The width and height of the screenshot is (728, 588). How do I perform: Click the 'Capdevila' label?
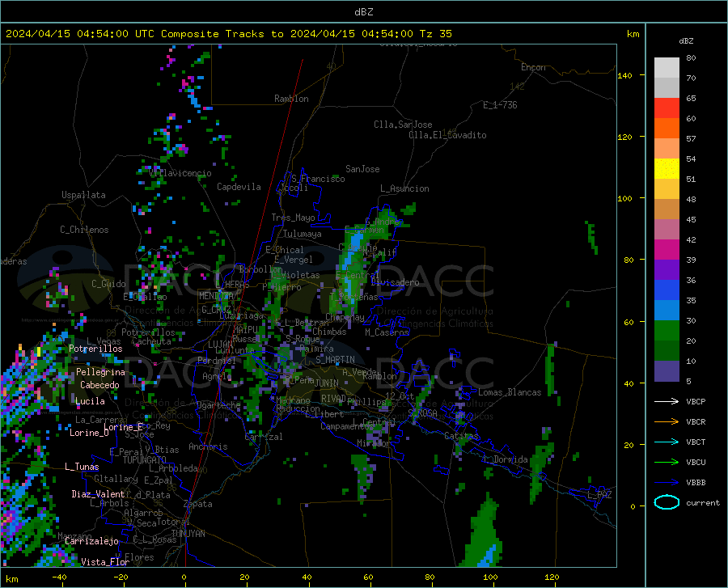[239, 187]
